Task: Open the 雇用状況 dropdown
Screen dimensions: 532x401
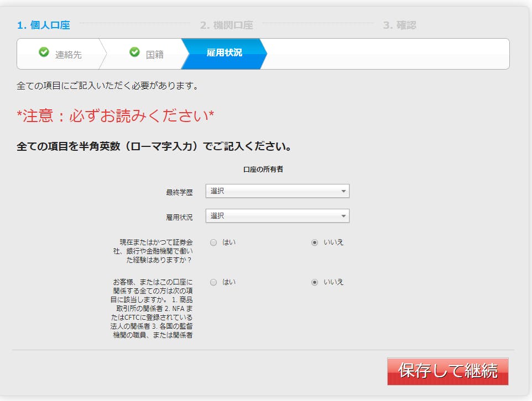Action: [x=277, y=216]
